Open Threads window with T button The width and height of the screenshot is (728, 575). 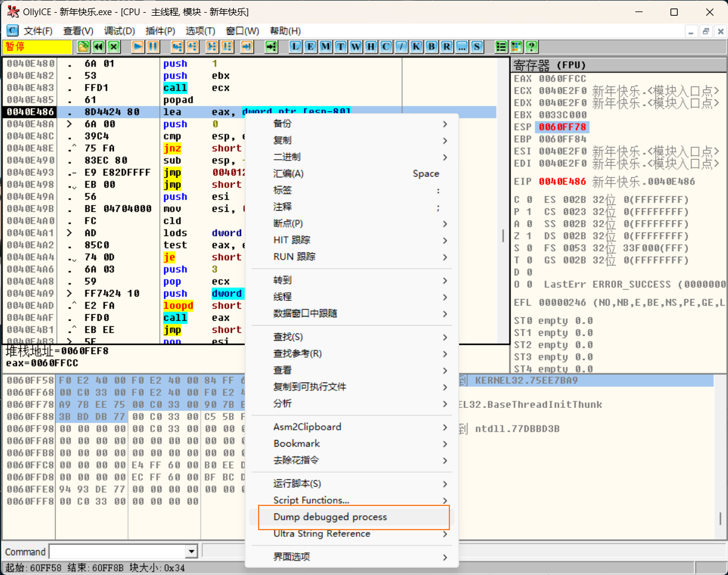pos(341,47)
